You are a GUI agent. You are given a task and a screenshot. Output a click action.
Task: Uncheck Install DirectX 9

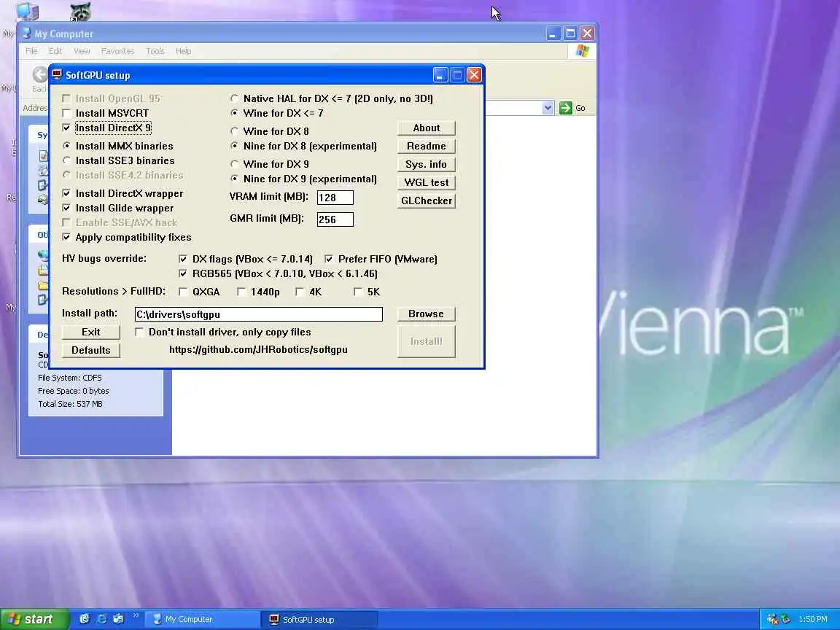(66, 128)
